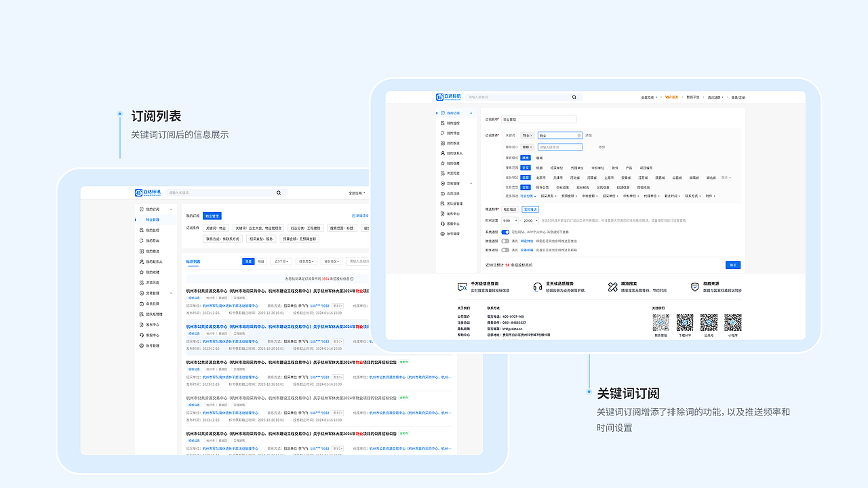868x488 pixels.
Task: Enable the 微信通知 switch
Action: [x=505, y=241]
